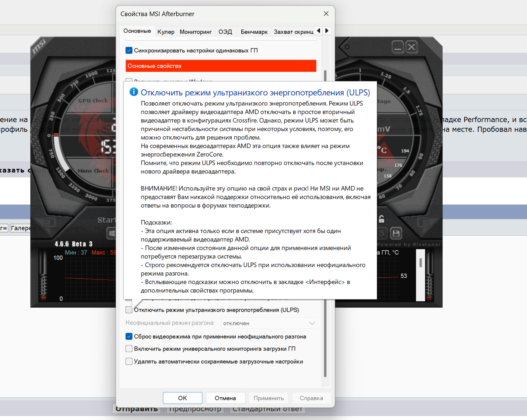Click the Mem Clock gauge label
Viewport: 527px width, 420px height.
tap(93, 171)
